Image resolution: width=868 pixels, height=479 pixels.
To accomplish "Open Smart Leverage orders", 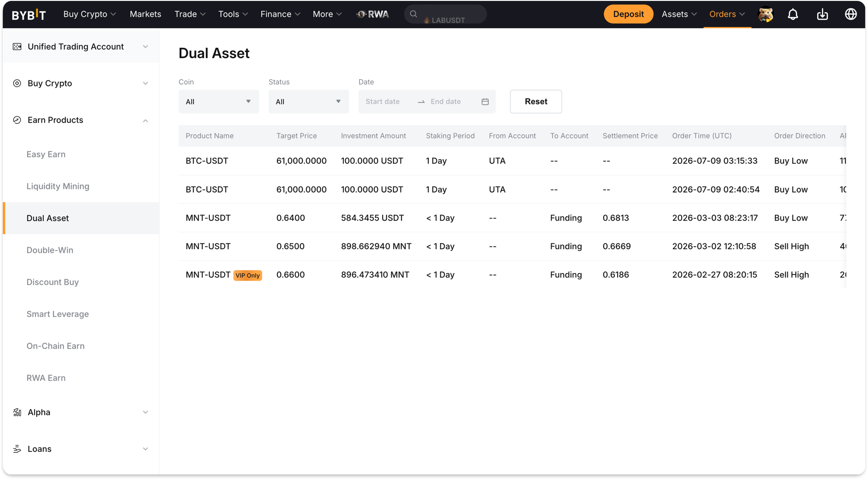I will pyautogui.click(x=57, y=314).
